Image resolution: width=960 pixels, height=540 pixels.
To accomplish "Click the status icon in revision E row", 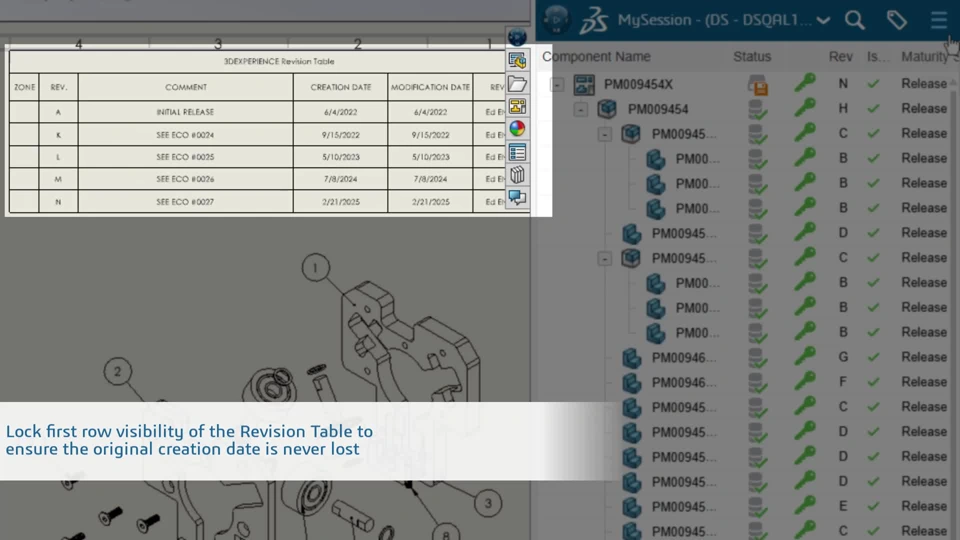I will 758,507.
